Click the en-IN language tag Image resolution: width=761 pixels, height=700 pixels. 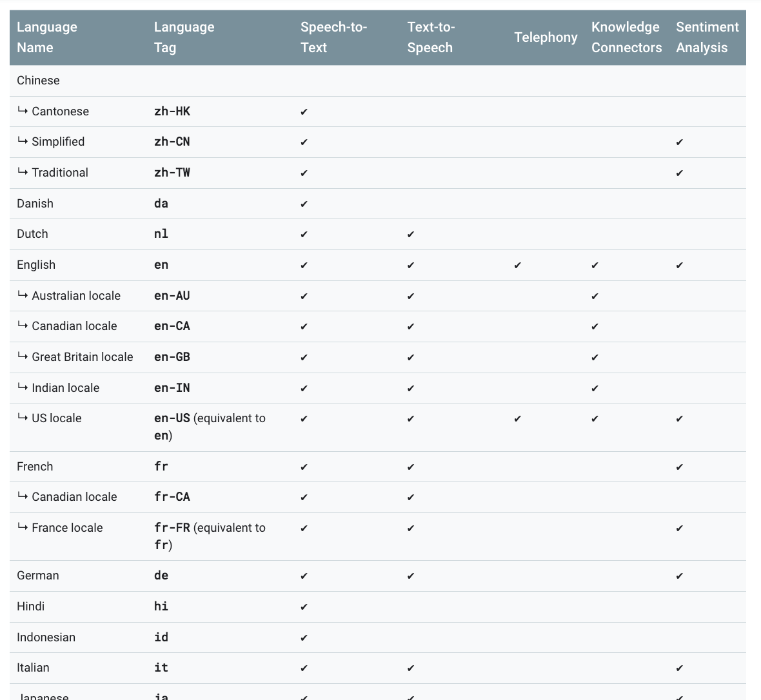click(x=171, y=388)
